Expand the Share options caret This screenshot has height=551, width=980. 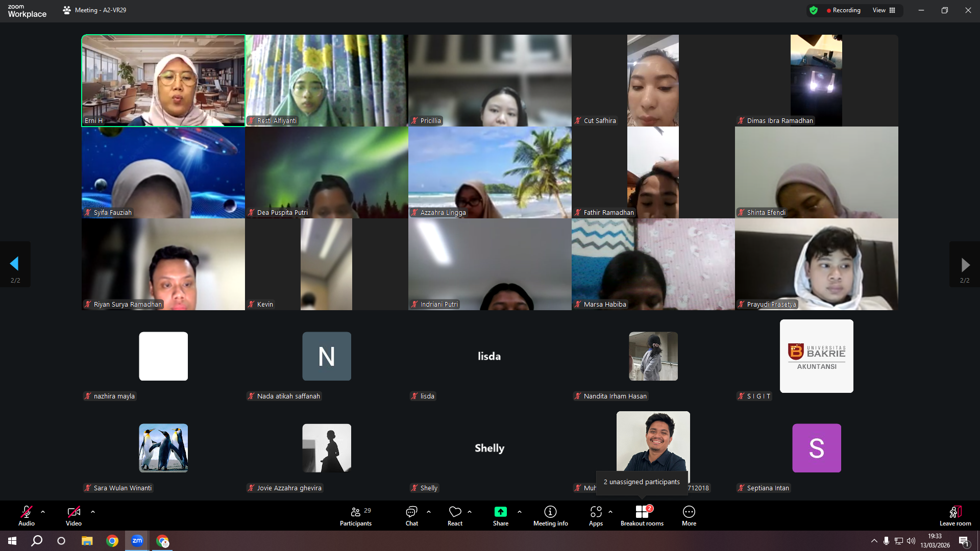tap(520, 512)
